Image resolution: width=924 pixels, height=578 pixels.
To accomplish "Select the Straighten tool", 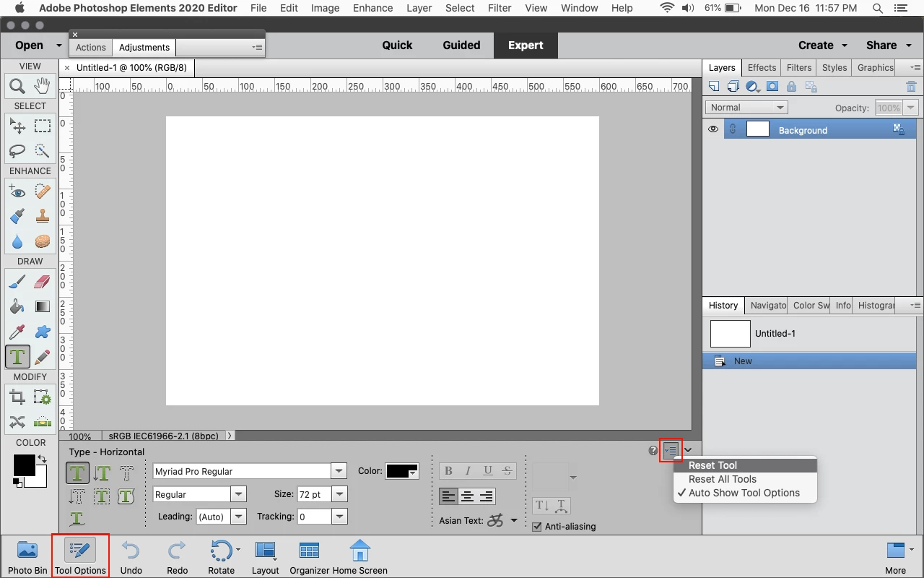I will [x=43, y=421].
